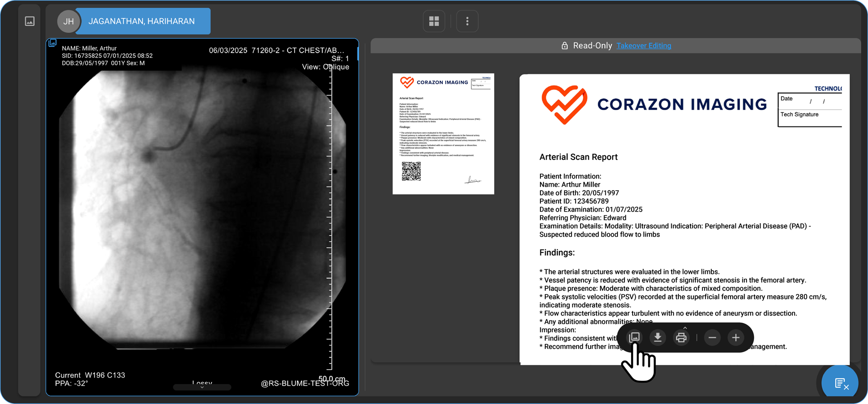Expand the chevron at bottom of image viewport
The image size is (868, 404).
pyautogui.click(x=202, y=387)
